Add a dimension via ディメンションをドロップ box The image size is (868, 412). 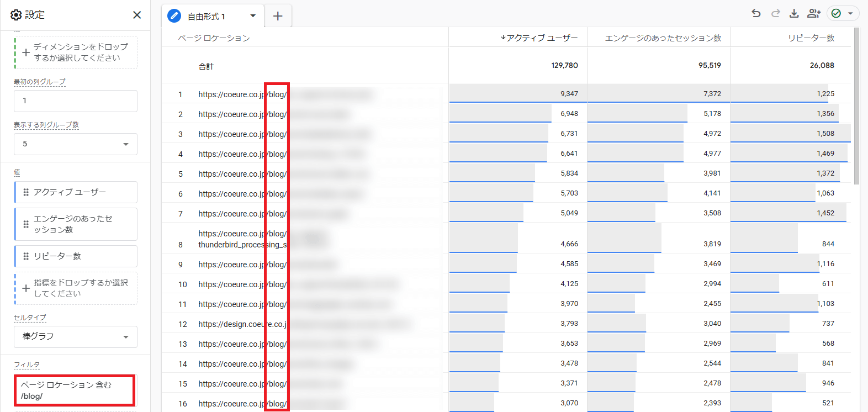(x=76, y=52)
